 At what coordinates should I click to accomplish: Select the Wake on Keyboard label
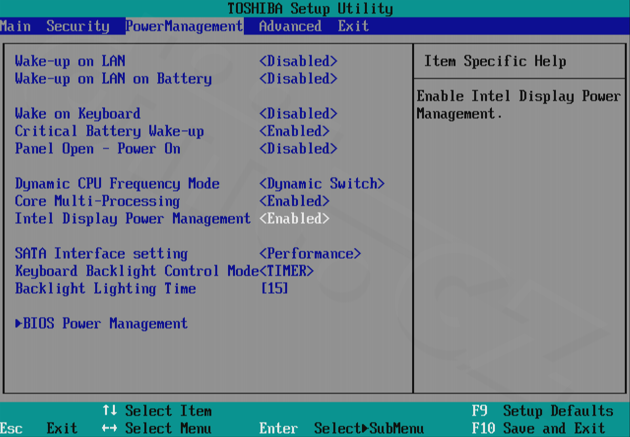point(78,114)
